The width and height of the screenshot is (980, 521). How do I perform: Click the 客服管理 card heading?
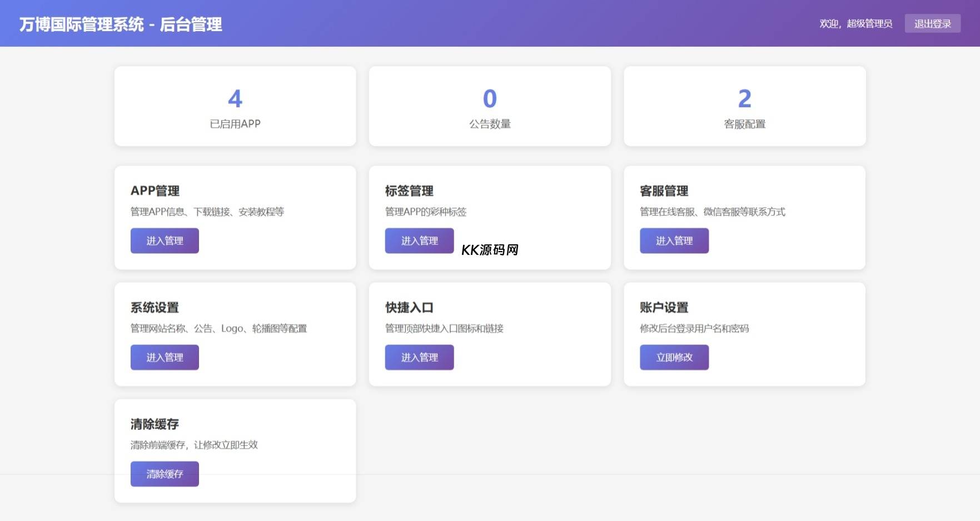664,191
